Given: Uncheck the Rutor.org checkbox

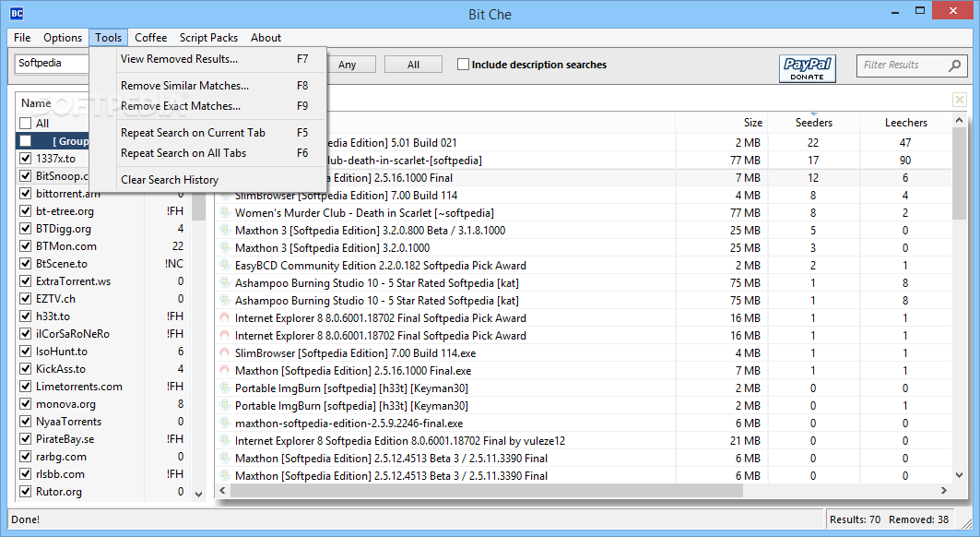Looking at the screenshot, I should coord(26,491).
